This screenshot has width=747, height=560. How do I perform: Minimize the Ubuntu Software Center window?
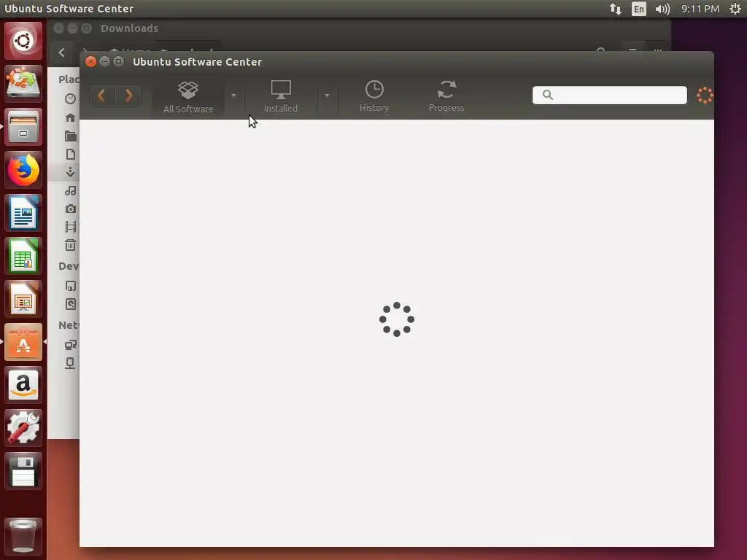pos(105,61)
